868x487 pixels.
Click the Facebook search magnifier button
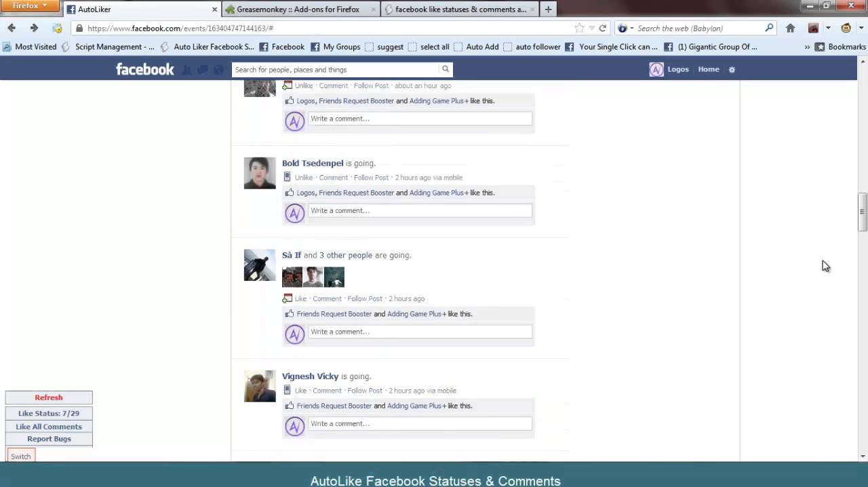(x=446, y=69)
